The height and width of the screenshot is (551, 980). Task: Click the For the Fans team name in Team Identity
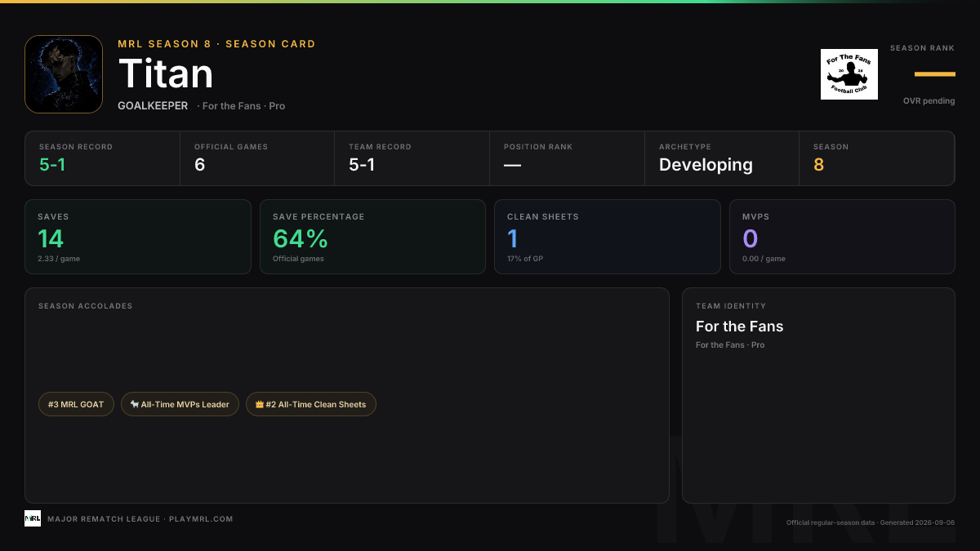point(739,327)
